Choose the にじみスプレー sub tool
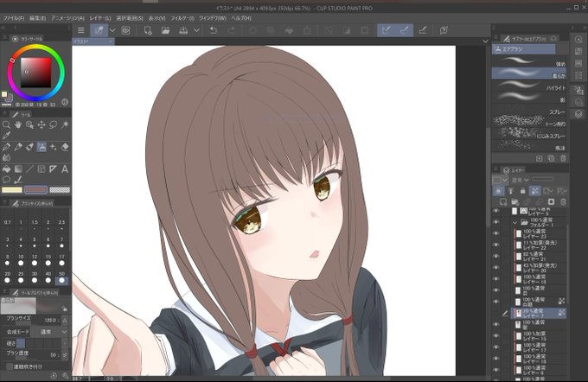 (x=528, y=133)
